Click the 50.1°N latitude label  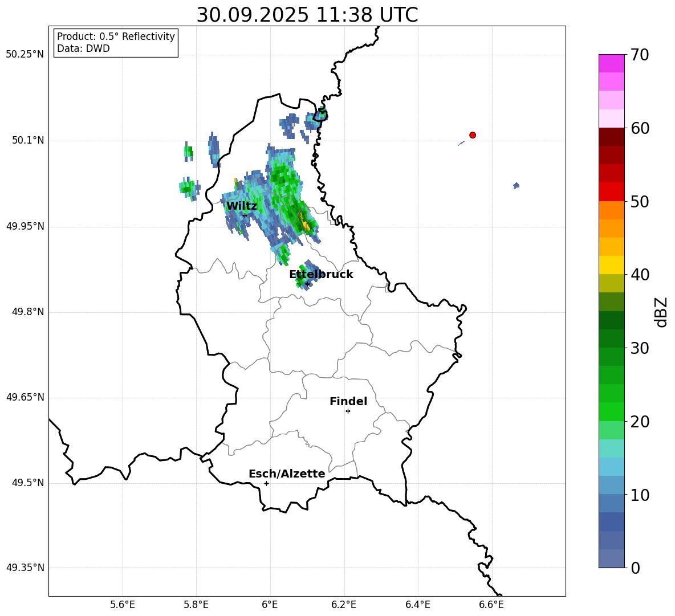(x=28, y=141)
